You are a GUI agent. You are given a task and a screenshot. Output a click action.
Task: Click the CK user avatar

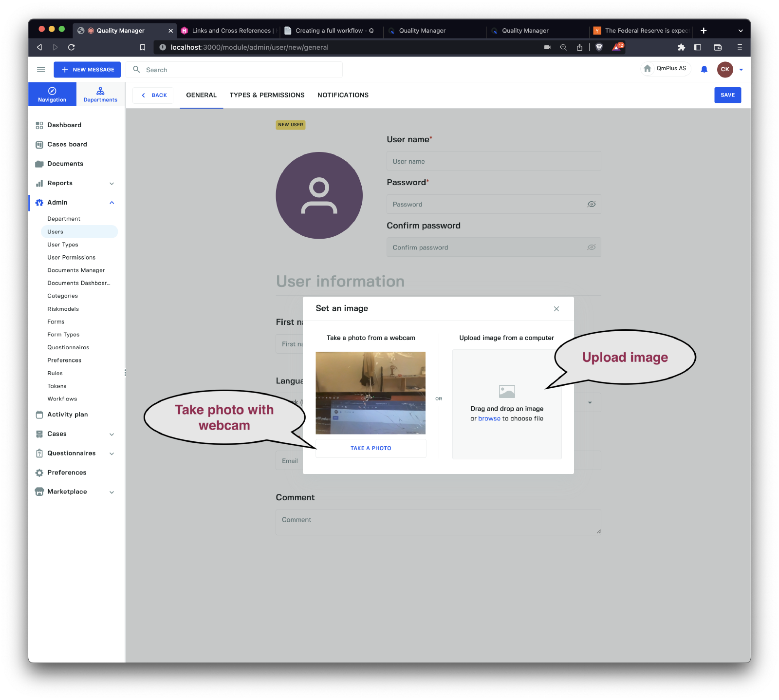(x=724, y=69)
